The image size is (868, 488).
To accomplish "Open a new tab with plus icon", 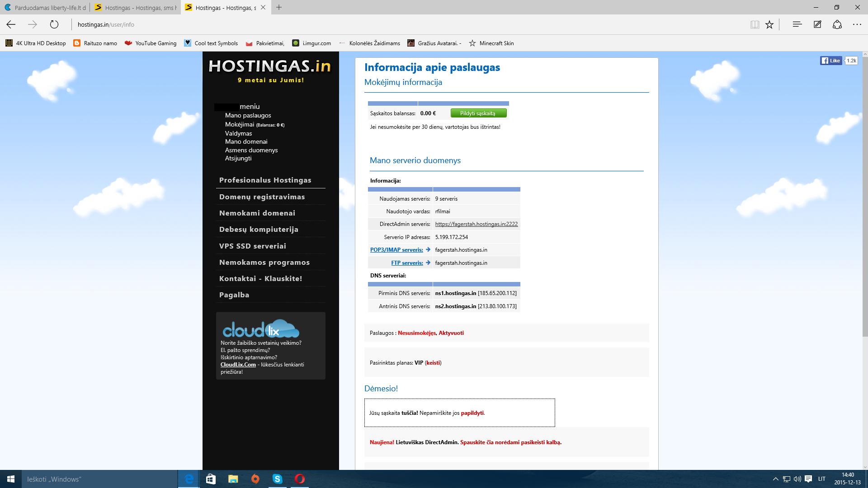I will pos(279,7).
